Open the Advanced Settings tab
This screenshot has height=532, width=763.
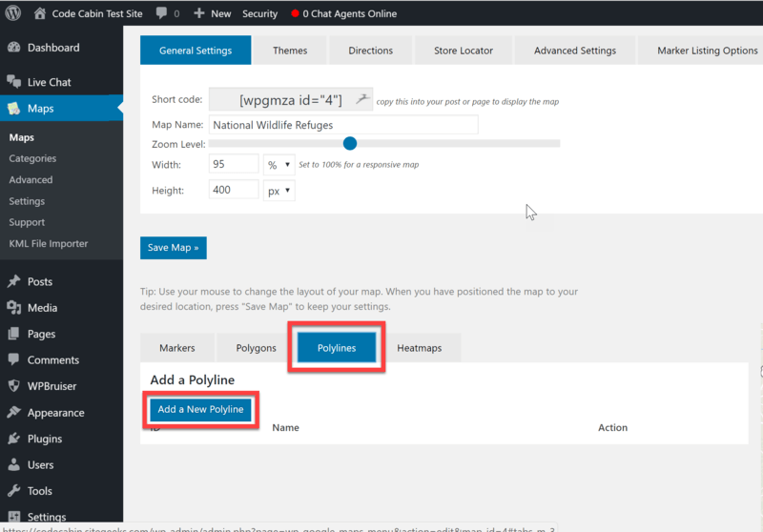pyautogui.click(x=575, y=51)
